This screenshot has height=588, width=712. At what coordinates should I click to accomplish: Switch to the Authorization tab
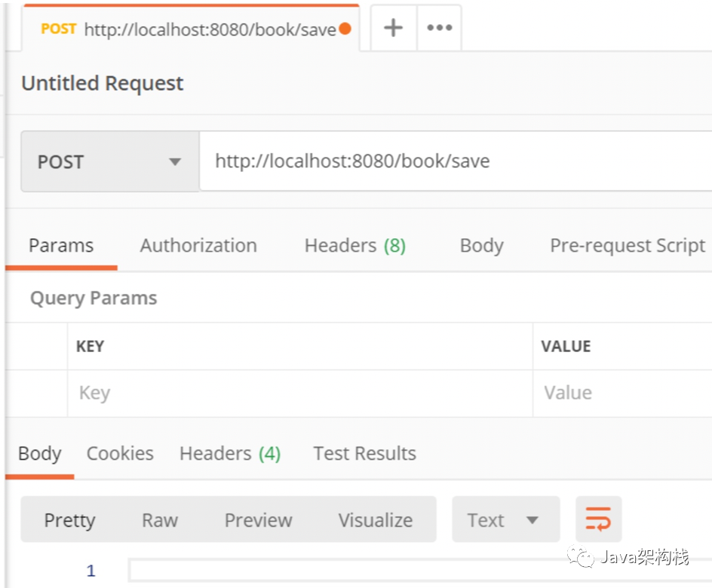pyautogui.click(x=198, y=246)
